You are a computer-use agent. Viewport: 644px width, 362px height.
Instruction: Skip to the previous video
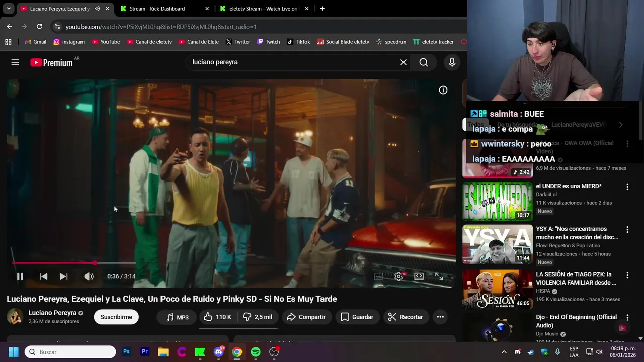[43, 276]
